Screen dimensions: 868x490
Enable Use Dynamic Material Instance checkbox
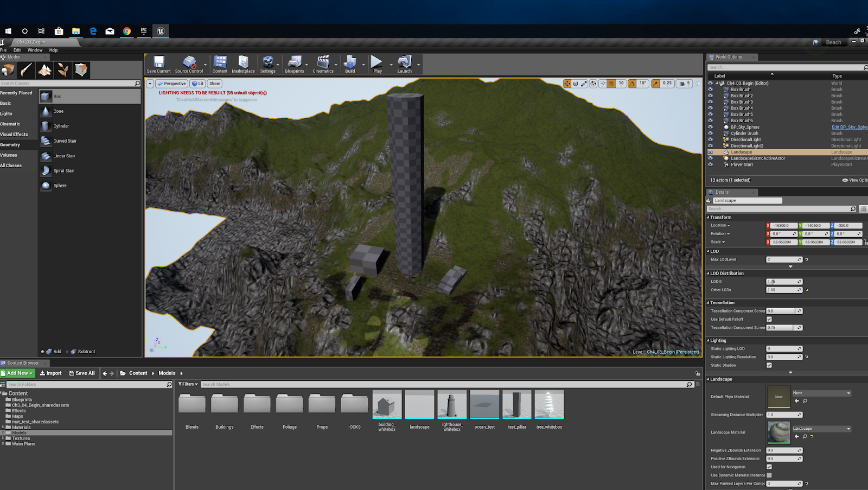tap(769, 475)
